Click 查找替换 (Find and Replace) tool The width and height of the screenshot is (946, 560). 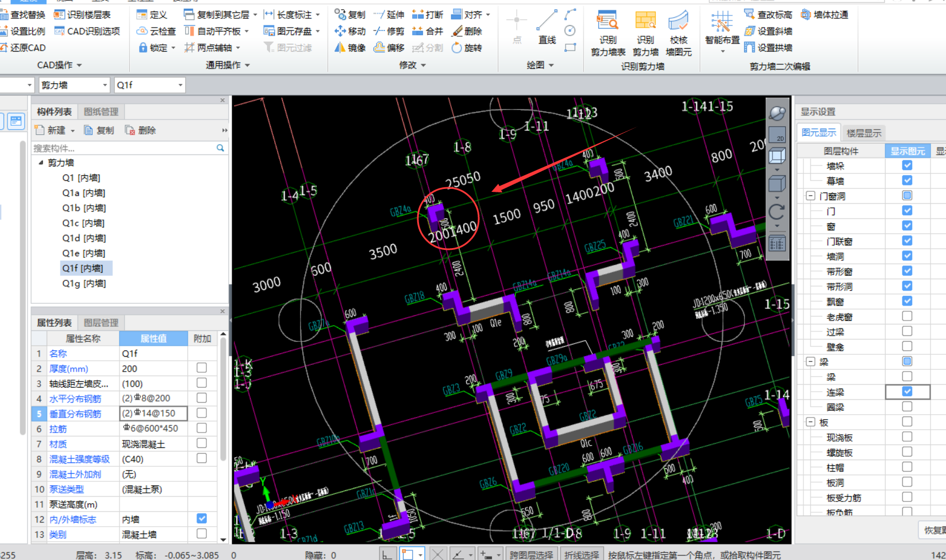pyautogui.click(x=23, y=14)
